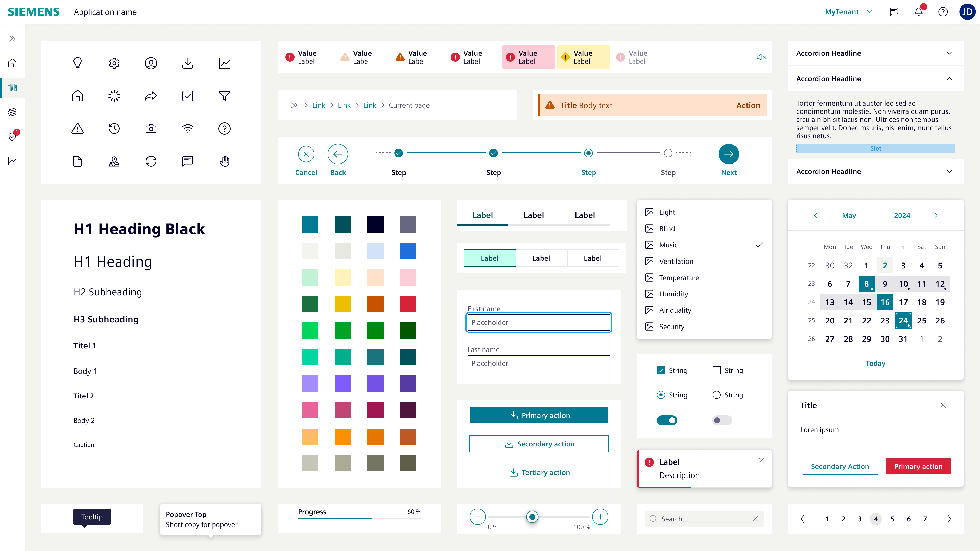Uncheck the checked String checkbox
This screenshot has width=980, height=551.
(x=661, y=370)
